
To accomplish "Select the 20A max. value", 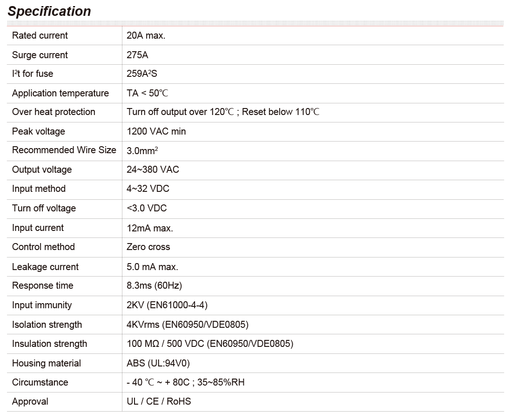I will (x=146, y=35).
